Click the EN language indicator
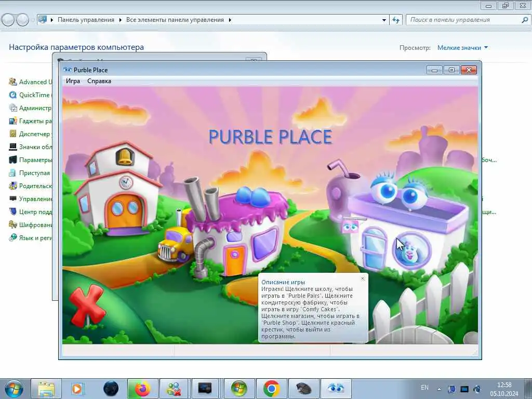This screenshot has height=399, width=532. [424, 388]
